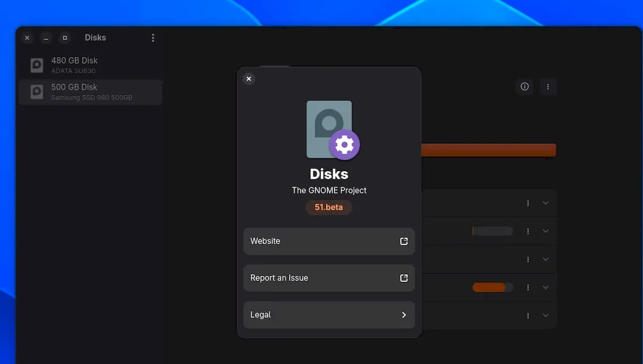
Task: Maximize the Disks window
Action: (x=65, y=38)
